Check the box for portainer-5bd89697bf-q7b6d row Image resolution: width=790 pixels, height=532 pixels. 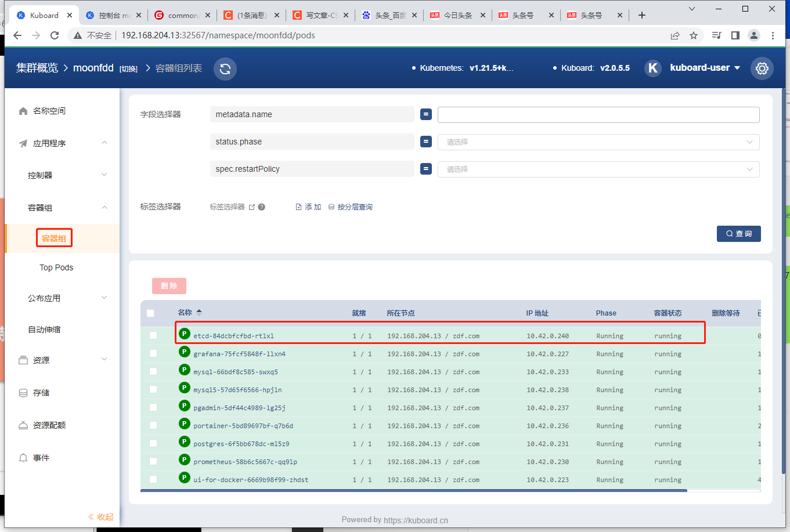point(153,425)
